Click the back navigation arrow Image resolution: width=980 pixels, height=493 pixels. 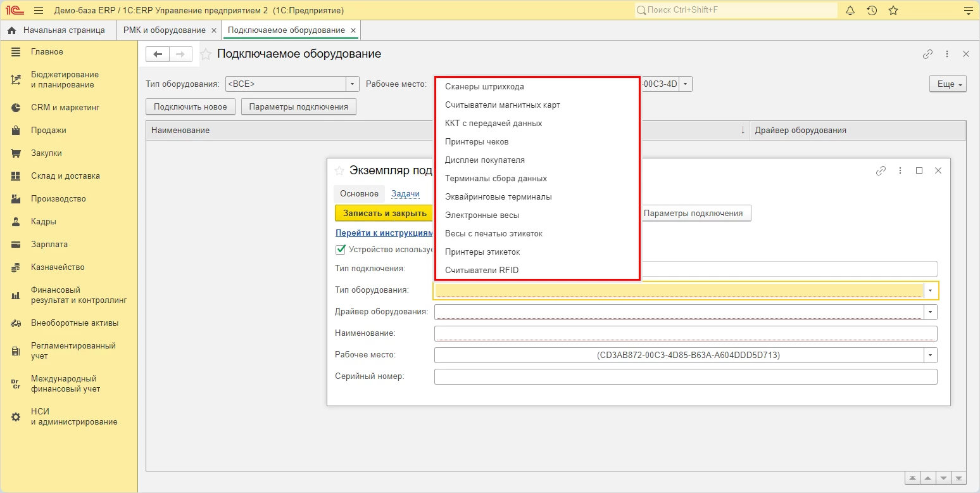point(158,54)
